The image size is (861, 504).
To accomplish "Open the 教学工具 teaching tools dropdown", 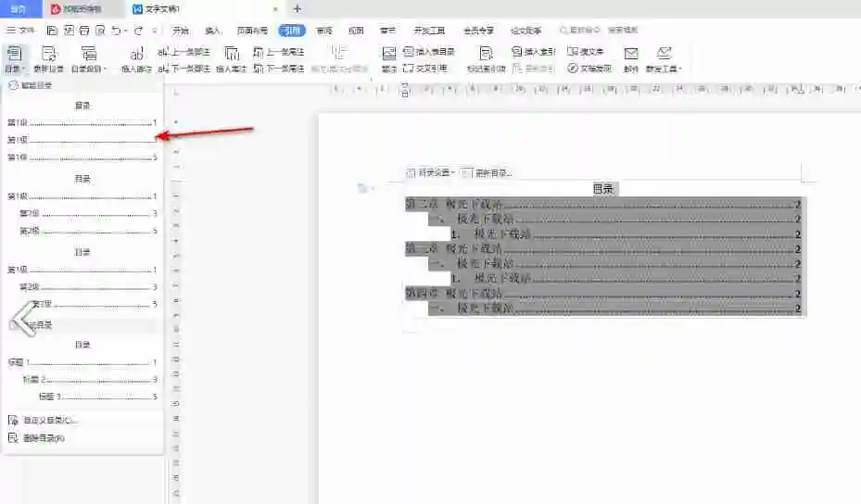I will (x=664, y=58).
